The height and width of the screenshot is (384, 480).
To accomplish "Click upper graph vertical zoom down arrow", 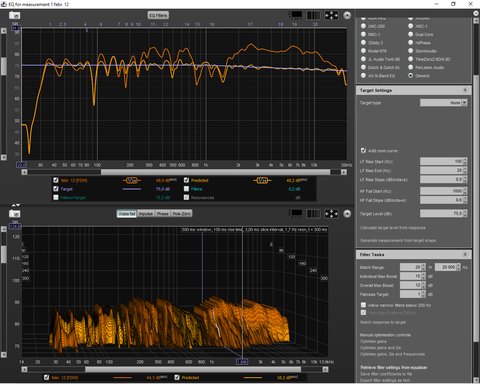I will (x=4, y=157).
